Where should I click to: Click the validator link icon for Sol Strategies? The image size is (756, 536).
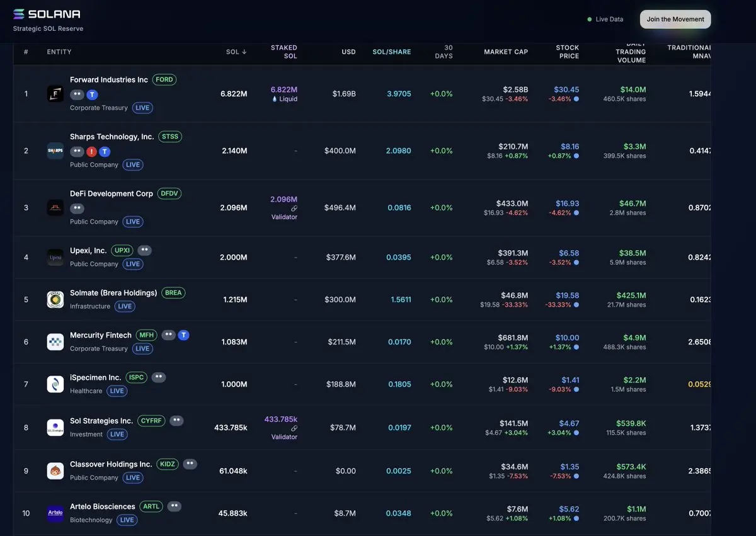(294, 428)
